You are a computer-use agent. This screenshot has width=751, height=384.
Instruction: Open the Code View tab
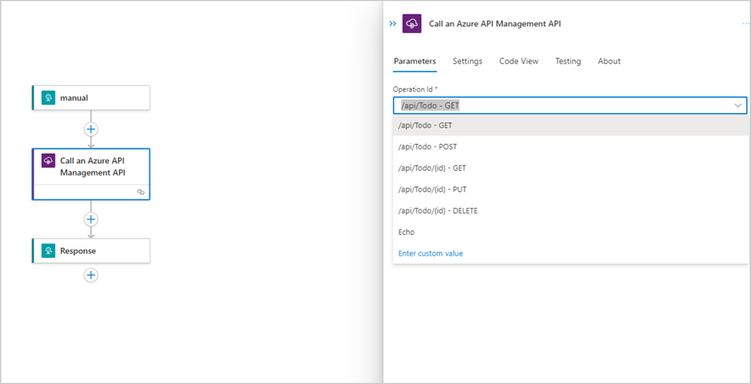click(519, 61)
